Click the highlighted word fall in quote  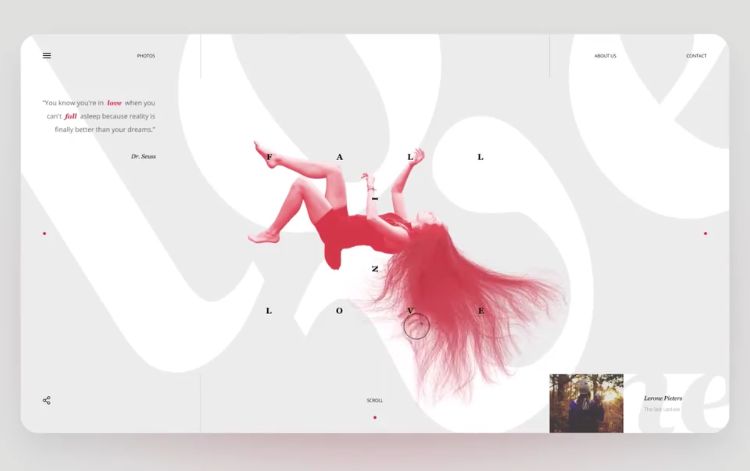[71, 116]
